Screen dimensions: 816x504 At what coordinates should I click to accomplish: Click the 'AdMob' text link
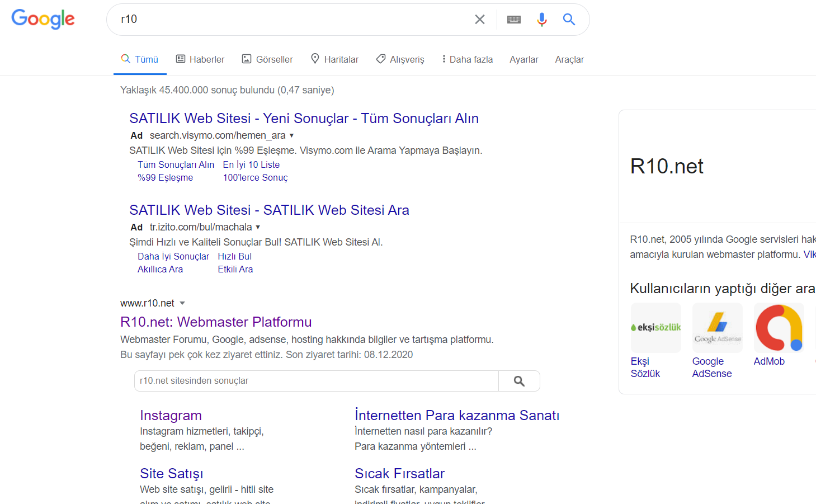click(x=768, y=361)
